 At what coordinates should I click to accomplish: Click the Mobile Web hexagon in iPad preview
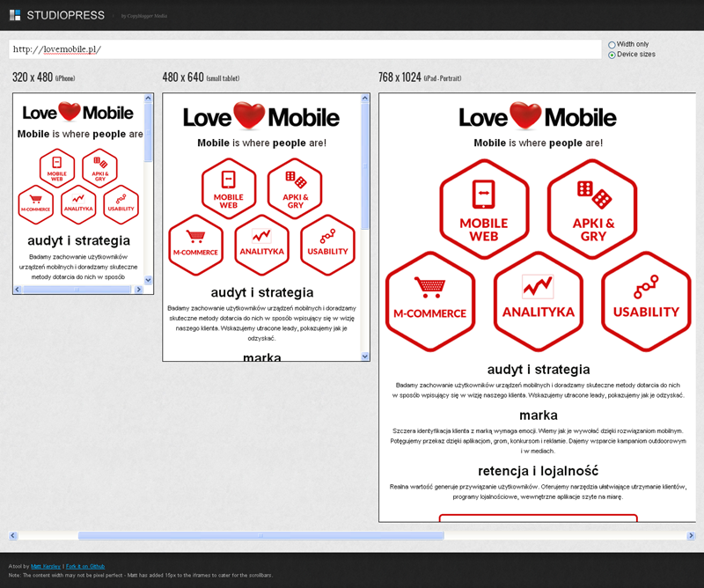click(483, 209)
